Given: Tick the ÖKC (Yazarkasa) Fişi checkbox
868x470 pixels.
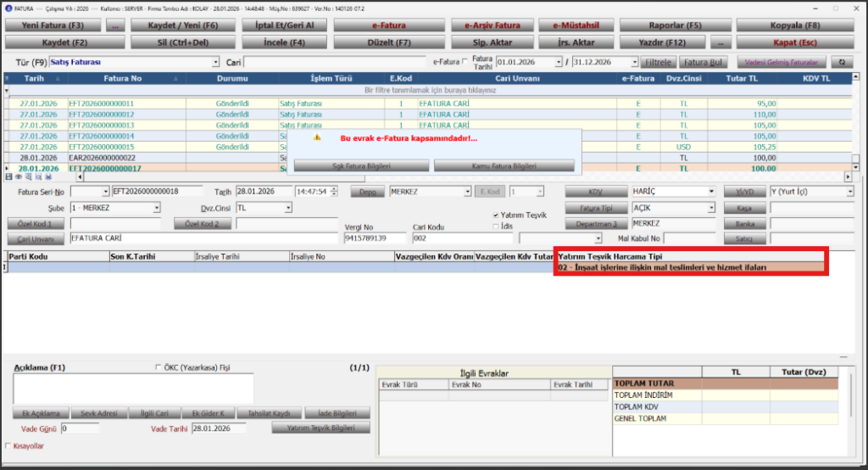Looking at the screenshot, I should tap(159, 366).
